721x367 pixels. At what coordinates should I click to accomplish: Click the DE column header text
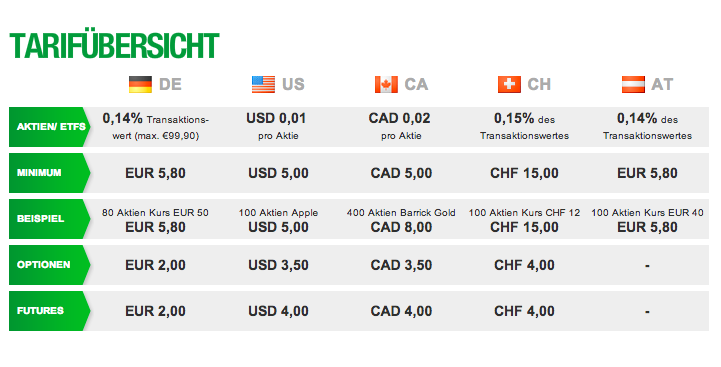click(x=170, y=85)
